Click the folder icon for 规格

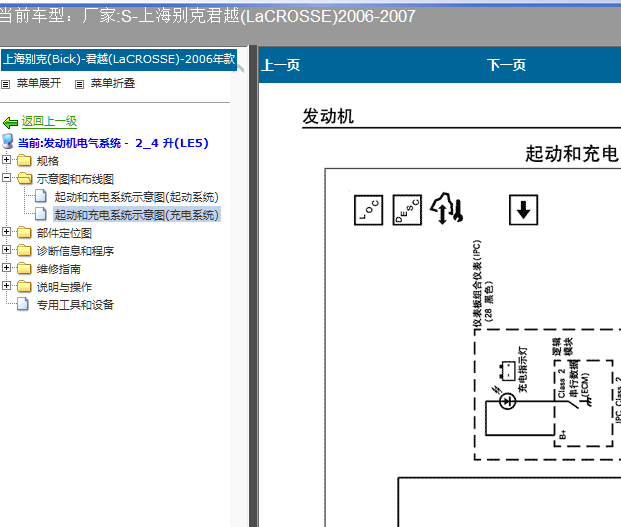(x=24, y=160)
